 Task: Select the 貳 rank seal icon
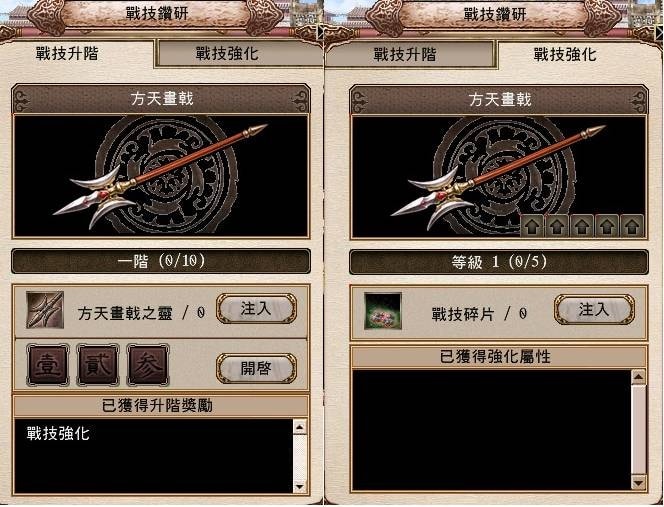[98, 365]
